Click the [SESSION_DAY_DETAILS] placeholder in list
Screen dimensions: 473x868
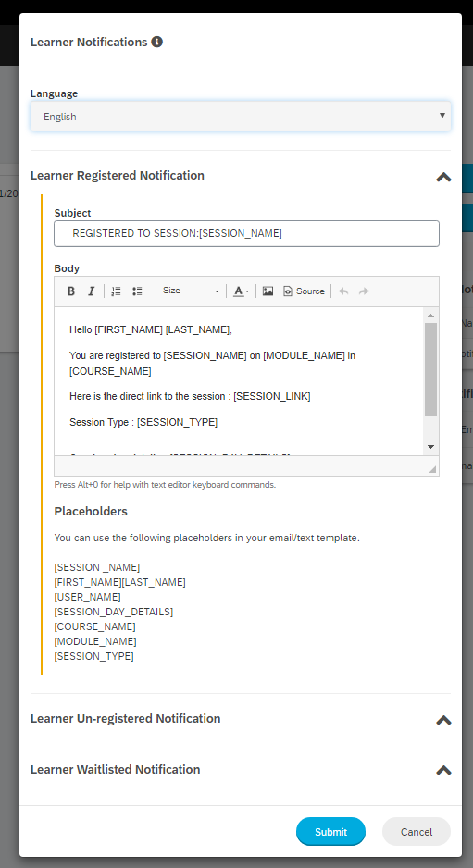click(x=114, y=612)
